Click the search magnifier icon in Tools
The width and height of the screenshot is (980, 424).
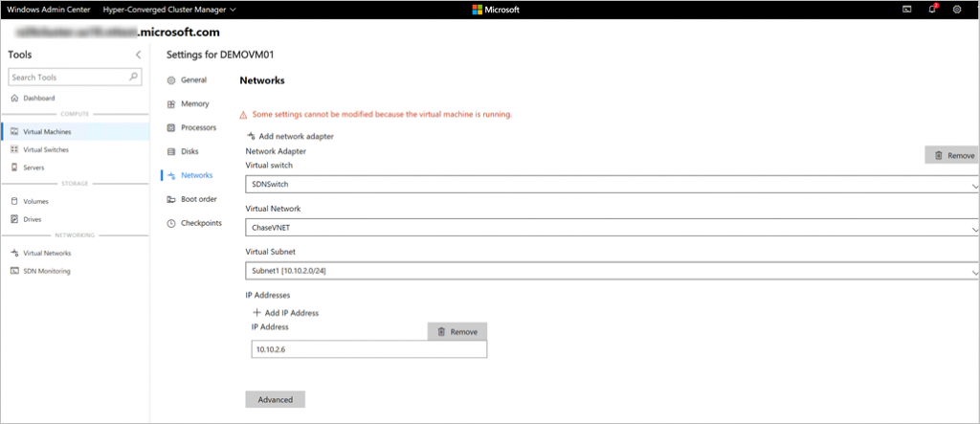pyautogui.click(x=133, y=77)
